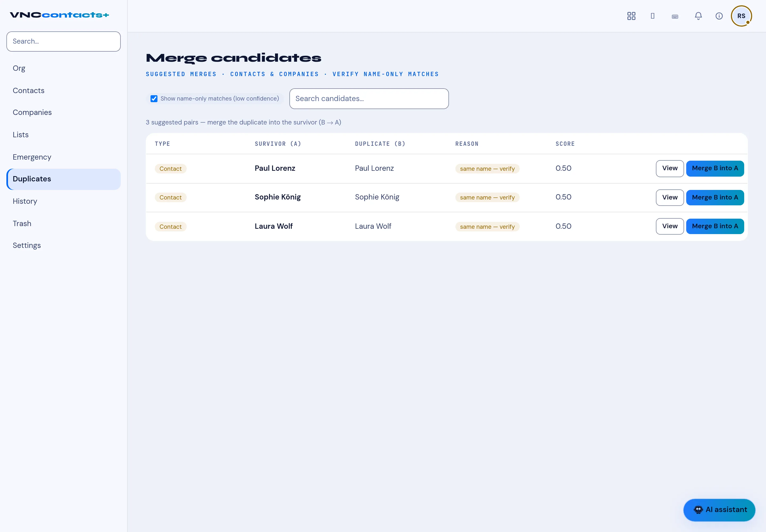Screen dimensions: 766x532
Task: Click the narrow rectangle icon in header
Action: (653, 16)
